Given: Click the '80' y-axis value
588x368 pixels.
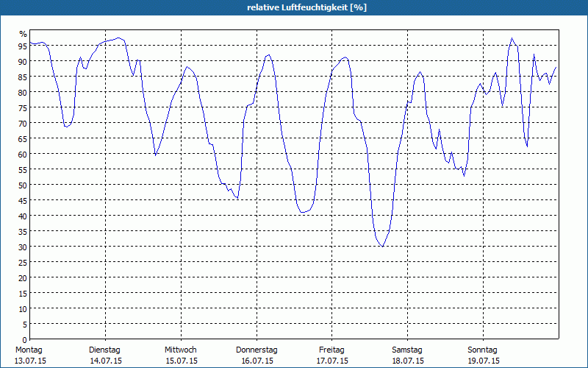Looking at the screenshot, I should coord(23,93).
